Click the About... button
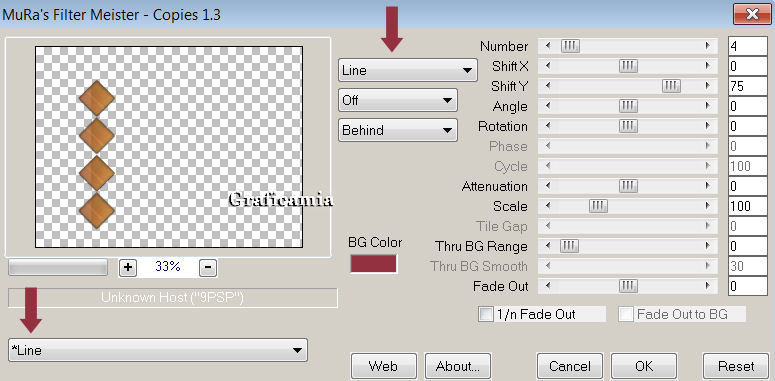The width and height of the screenshot is (775, 381). (458, 366)
